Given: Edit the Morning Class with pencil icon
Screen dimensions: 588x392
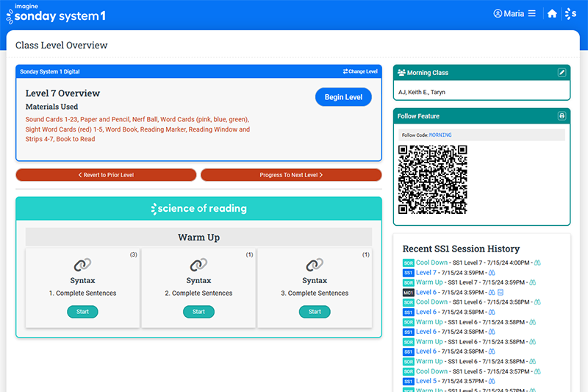Looking at the screenshot, I should [562, 72].
